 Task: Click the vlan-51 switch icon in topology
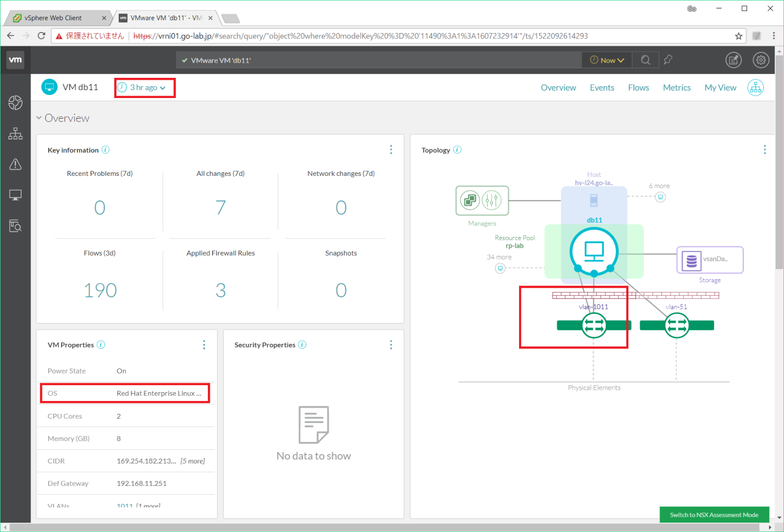click(x=677, y=326)
